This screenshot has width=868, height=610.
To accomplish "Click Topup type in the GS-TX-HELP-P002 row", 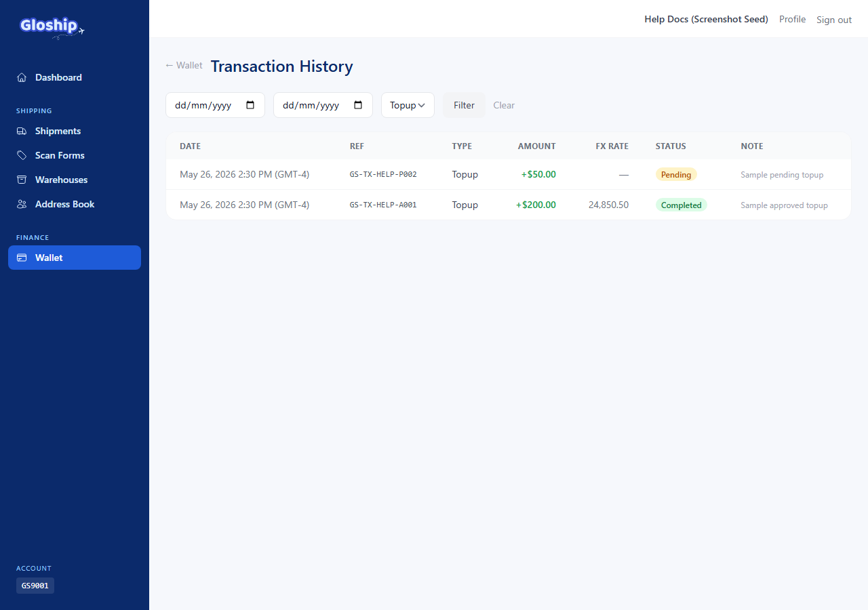I will click(x=465, y=174).
